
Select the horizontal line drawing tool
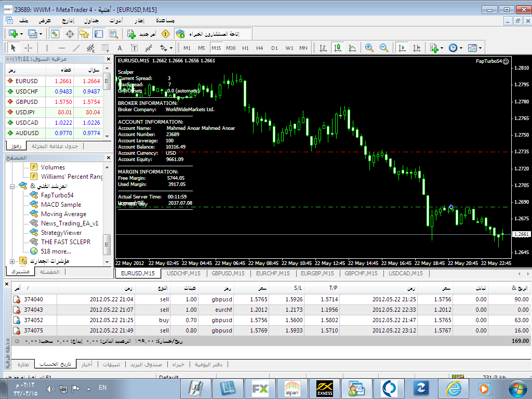pyautogui.click(x=61, y=48)
